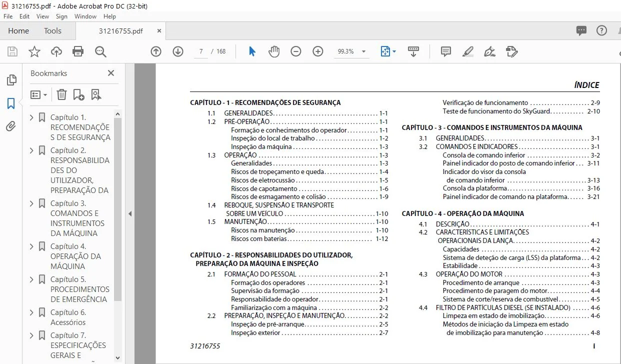Viewport: 621px width, 364px height.
Task: Open the add comment sticky note tool
Action: click(x=446, y=51)
